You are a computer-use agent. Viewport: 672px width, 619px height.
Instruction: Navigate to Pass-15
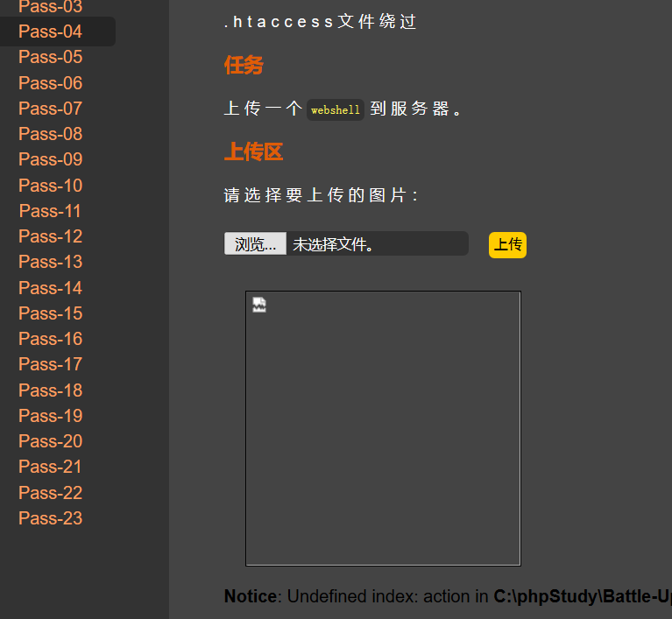pos(50,313)
